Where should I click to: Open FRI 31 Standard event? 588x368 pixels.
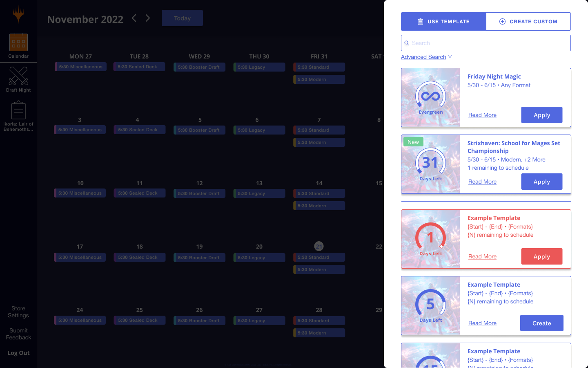319,67
